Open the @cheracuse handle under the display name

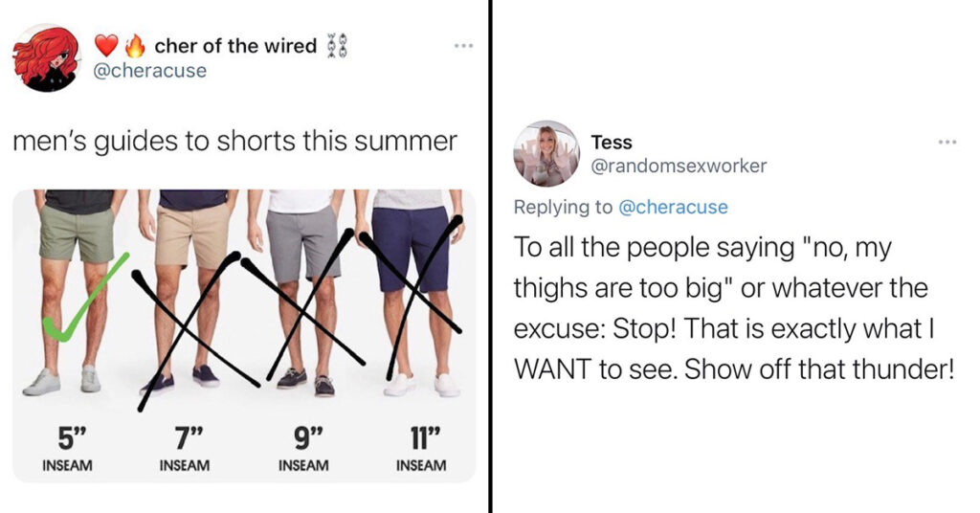point(149,70)
